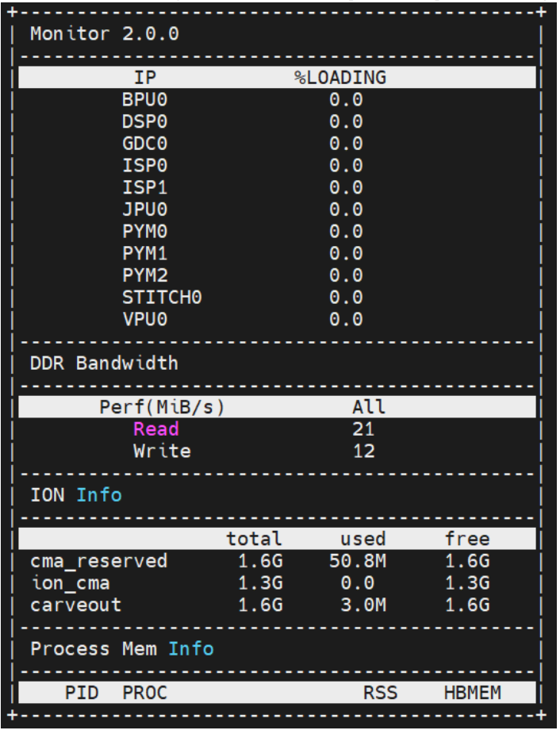The height and width of the screenshot is (734, 560).
Task: Click the STITCH0 row label
Action: (162, 298)
